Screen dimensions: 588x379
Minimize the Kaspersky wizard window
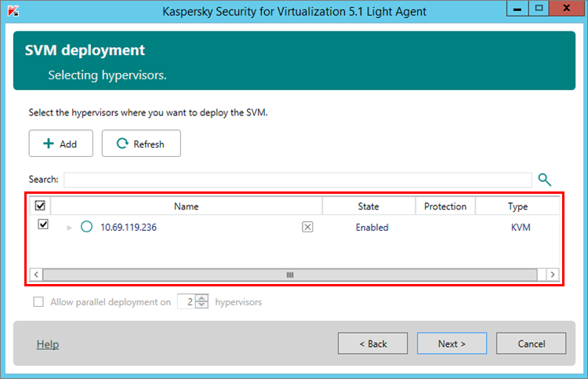point(517,9)
